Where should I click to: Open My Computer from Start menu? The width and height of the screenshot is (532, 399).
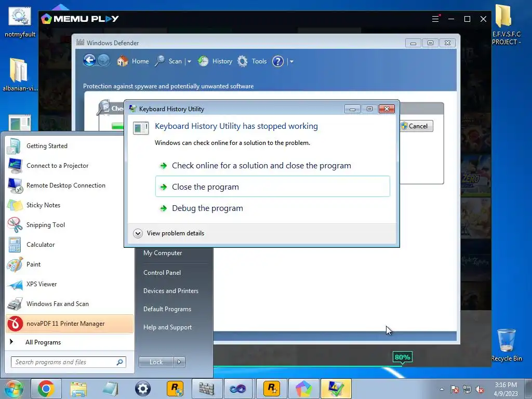click(x=163, y=253)
